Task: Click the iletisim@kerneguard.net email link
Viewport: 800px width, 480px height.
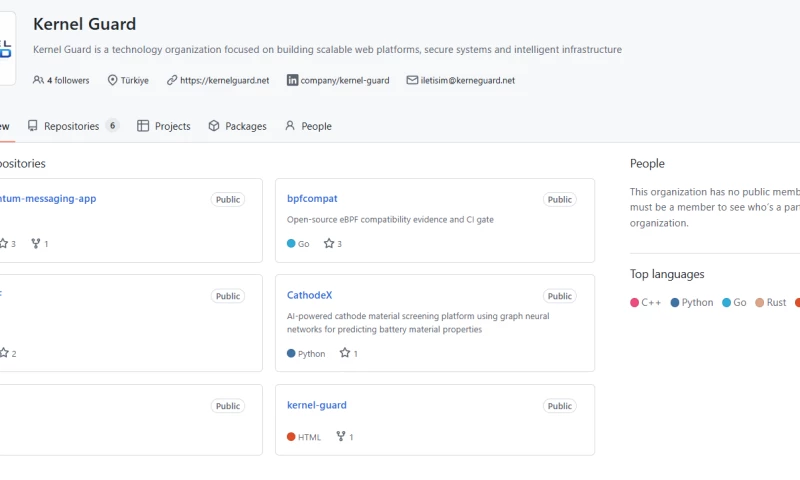Action: click(x=467, y=80)
